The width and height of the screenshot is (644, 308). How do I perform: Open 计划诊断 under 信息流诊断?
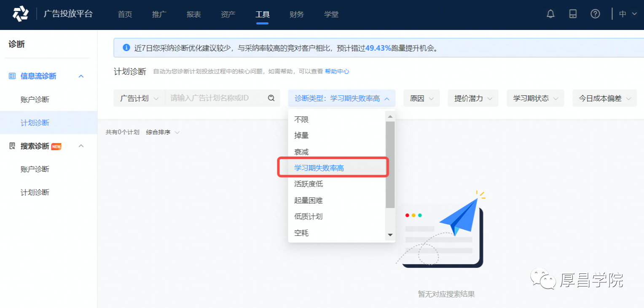click(48, 123)
